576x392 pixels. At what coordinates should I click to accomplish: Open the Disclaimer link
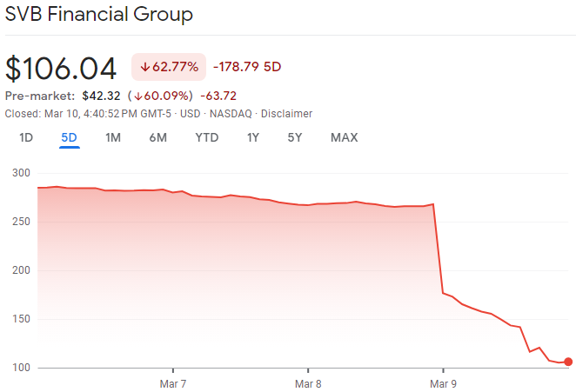(286, 114)
